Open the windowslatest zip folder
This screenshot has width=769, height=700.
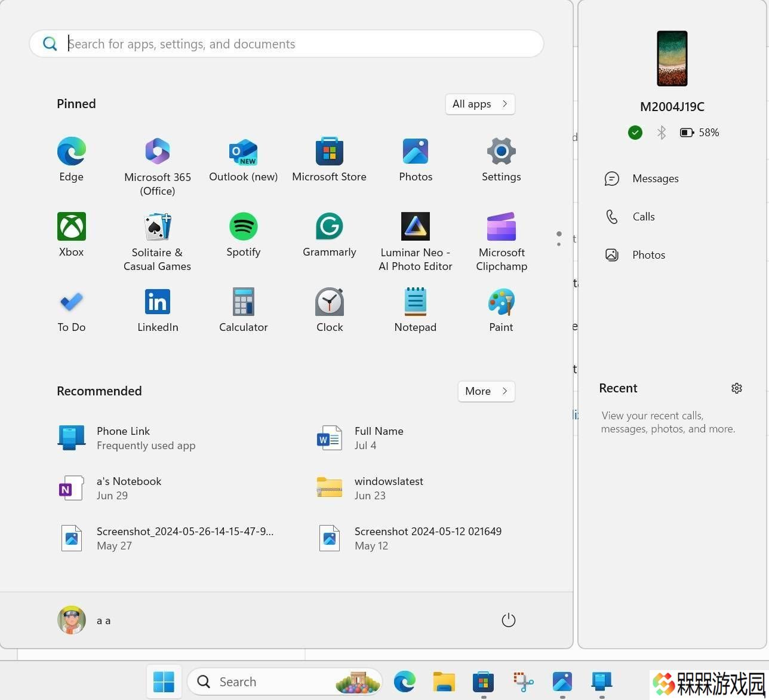point(370,489)
